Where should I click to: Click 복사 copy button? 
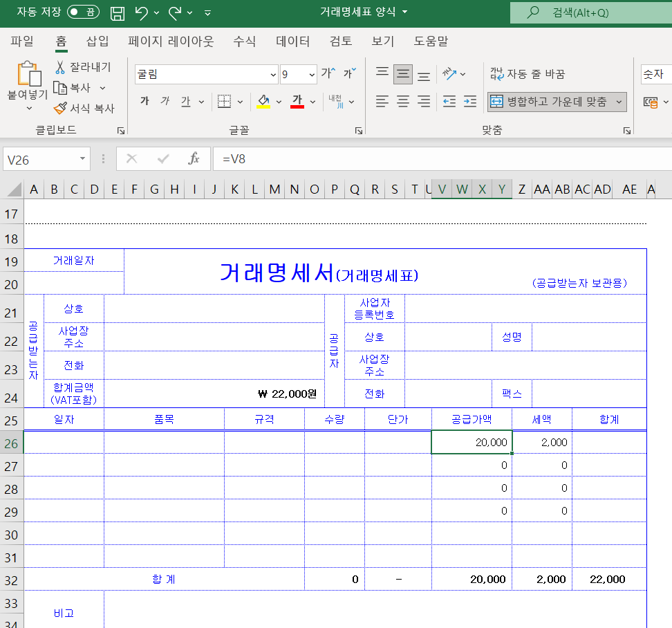[72, 88]
